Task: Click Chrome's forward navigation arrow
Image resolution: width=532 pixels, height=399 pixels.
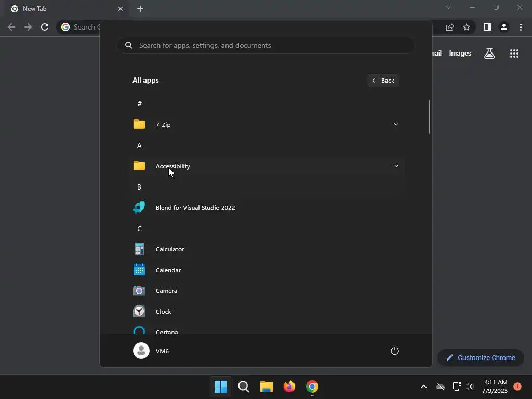Action: (28, 27)
